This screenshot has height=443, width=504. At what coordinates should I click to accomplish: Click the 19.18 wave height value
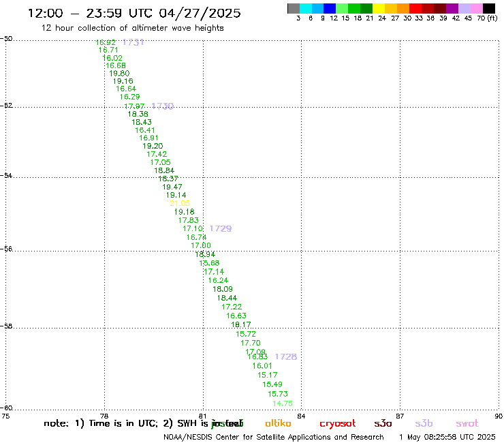tap(185, 212)
